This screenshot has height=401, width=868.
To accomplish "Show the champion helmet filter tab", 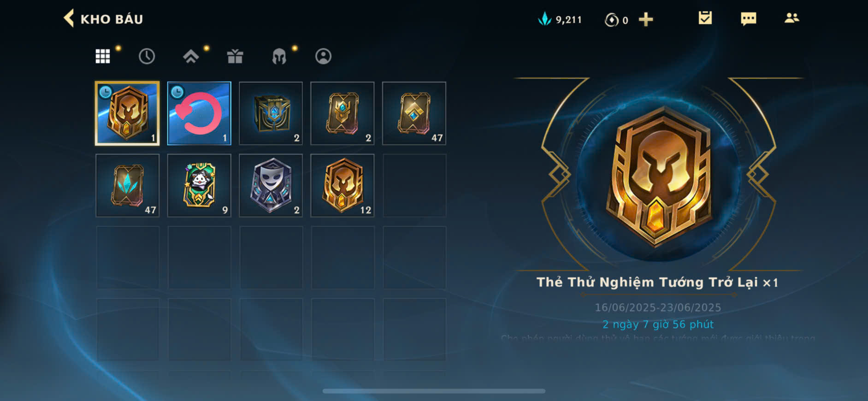I will point(279,56).
